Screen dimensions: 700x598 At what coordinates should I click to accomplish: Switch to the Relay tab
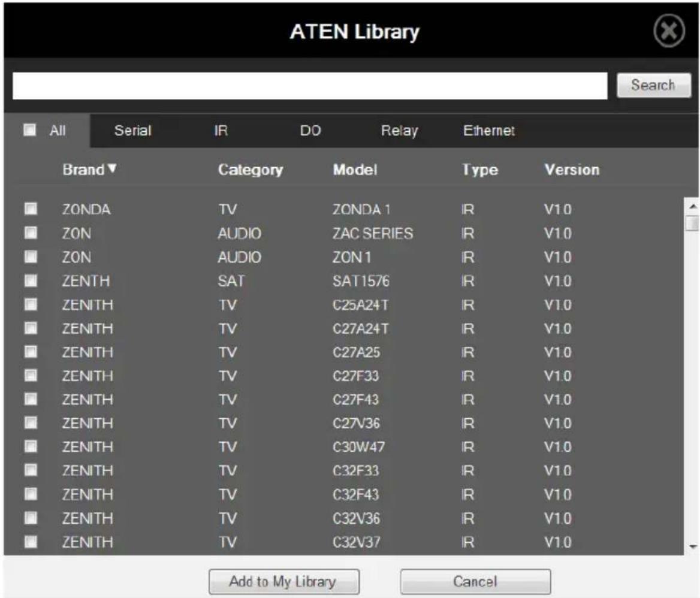399,131
